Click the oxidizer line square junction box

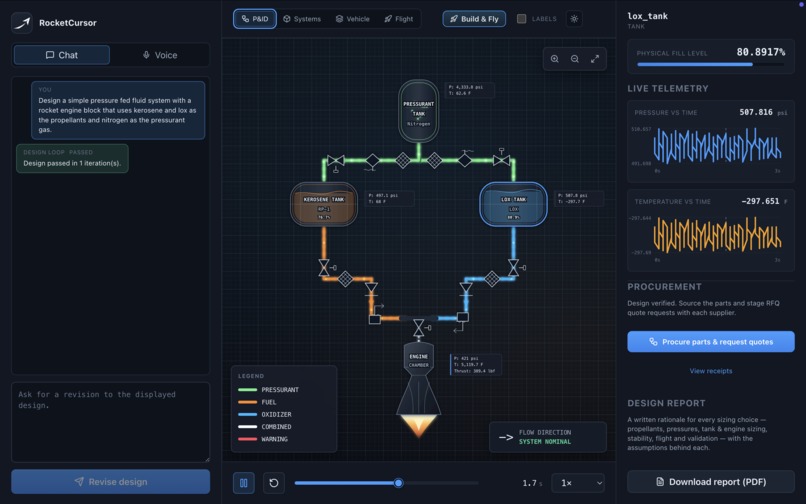(x=463, y=317)
